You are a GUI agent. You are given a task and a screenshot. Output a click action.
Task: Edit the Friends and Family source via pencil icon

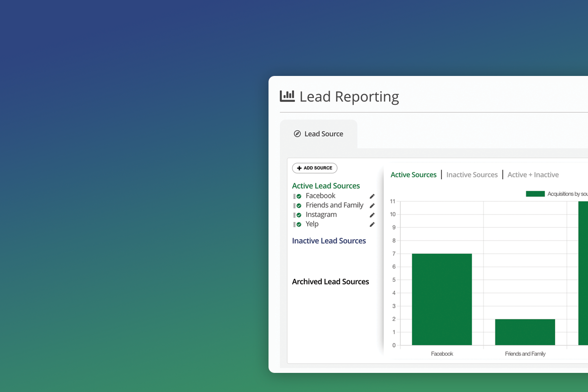point(372,205)
